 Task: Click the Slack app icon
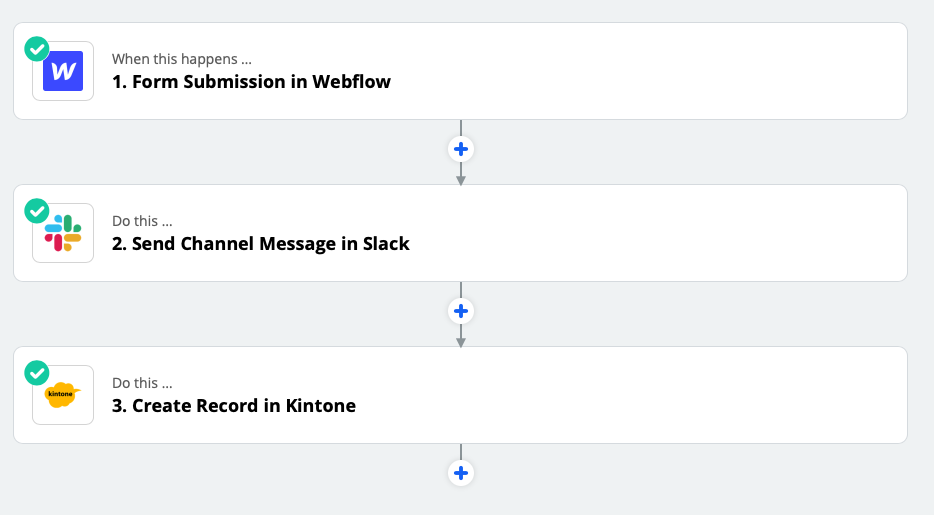(63, 233)
